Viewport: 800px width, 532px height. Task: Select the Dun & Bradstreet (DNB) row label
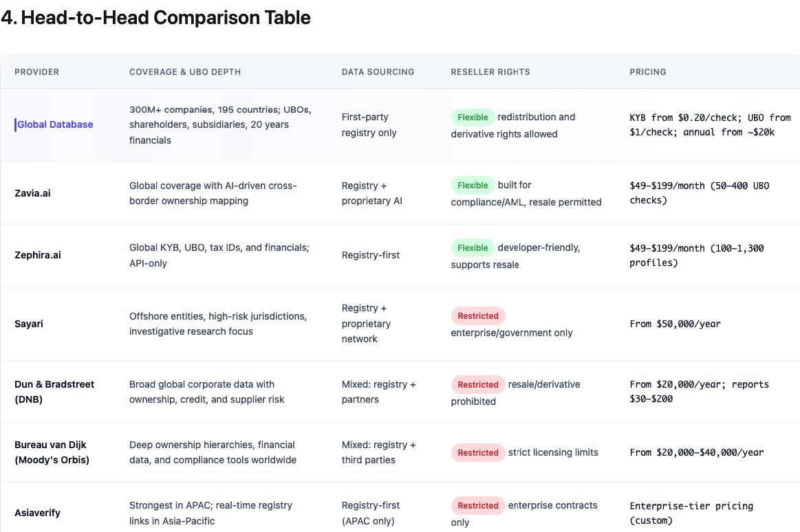pos(54,392)
